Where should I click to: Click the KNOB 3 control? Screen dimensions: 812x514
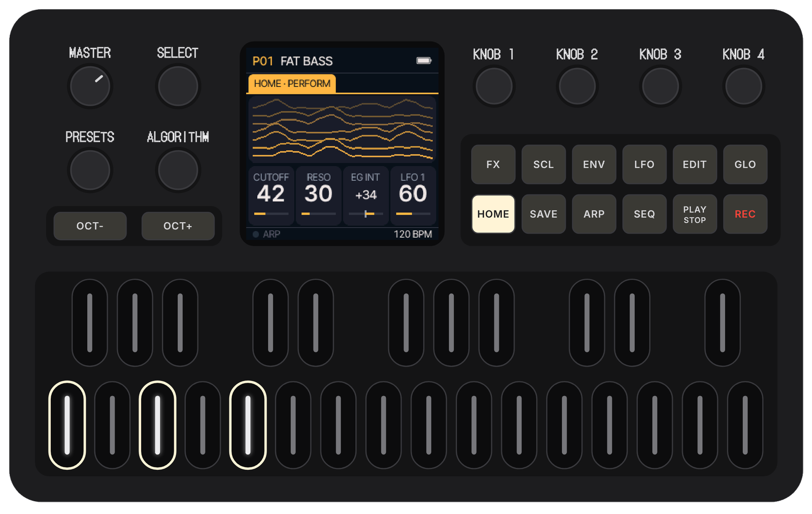point(660,86)
